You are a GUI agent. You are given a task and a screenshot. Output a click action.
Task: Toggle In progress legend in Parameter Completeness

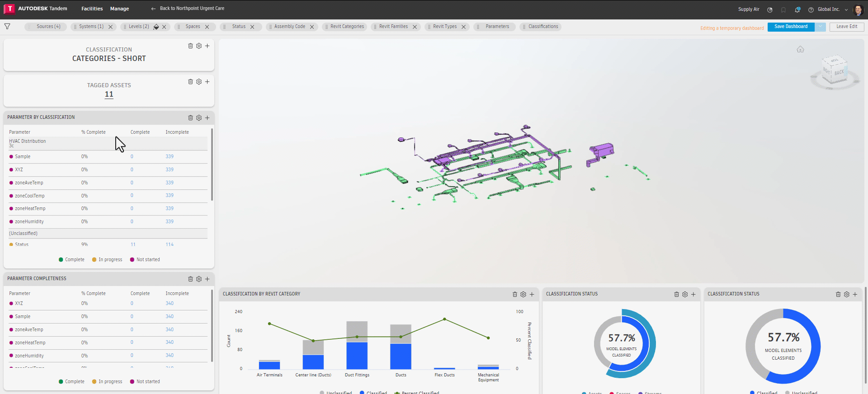pyautogui.click(x=107, y=382)
